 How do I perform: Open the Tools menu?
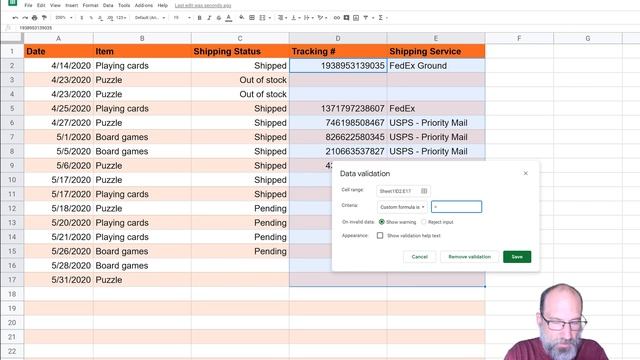pyautogui.click(x=124, y=5)
